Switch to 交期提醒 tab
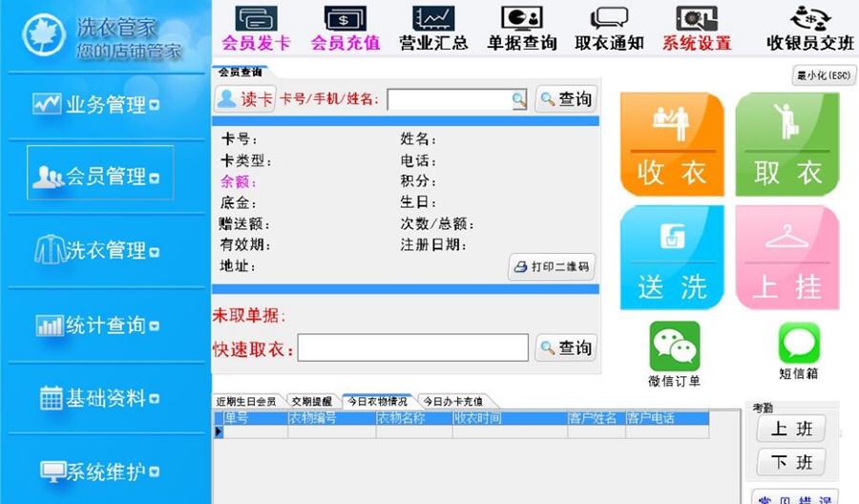 click(x=312, y=402)
